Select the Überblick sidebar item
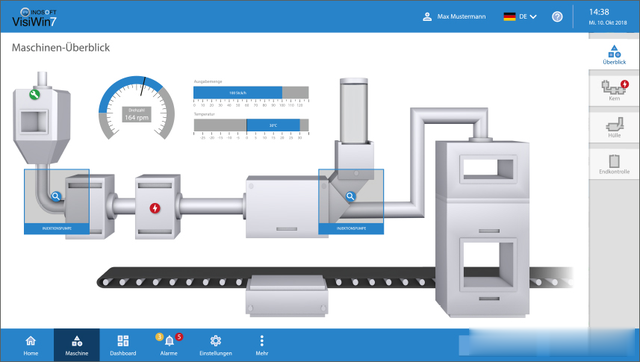Viewport: 640px width, 362px height. (614, 55)
